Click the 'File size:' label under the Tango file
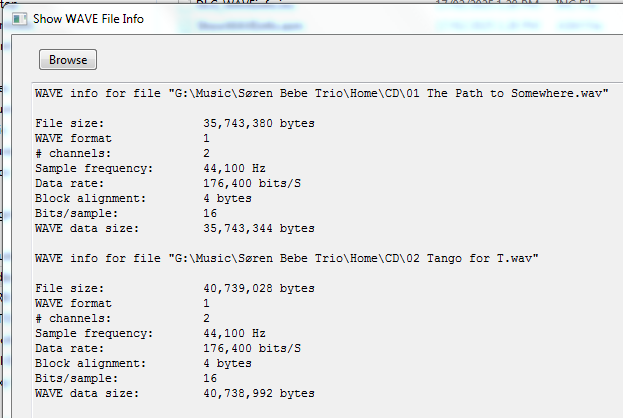This screenshot has height=418, width=623. (70, 288)
